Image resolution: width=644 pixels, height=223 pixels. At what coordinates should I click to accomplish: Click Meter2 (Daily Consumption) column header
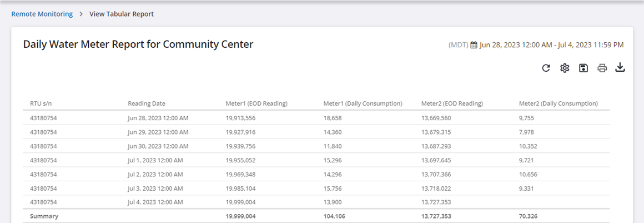558,103
